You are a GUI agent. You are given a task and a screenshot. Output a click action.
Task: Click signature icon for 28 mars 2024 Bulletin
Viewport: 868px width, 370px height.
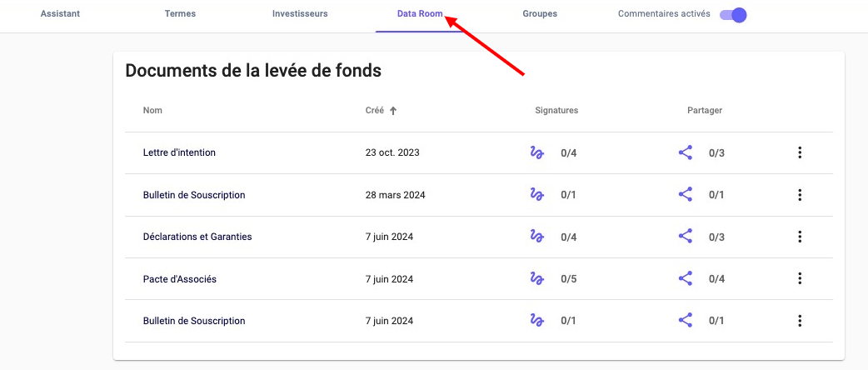click(x=537, y=194)
